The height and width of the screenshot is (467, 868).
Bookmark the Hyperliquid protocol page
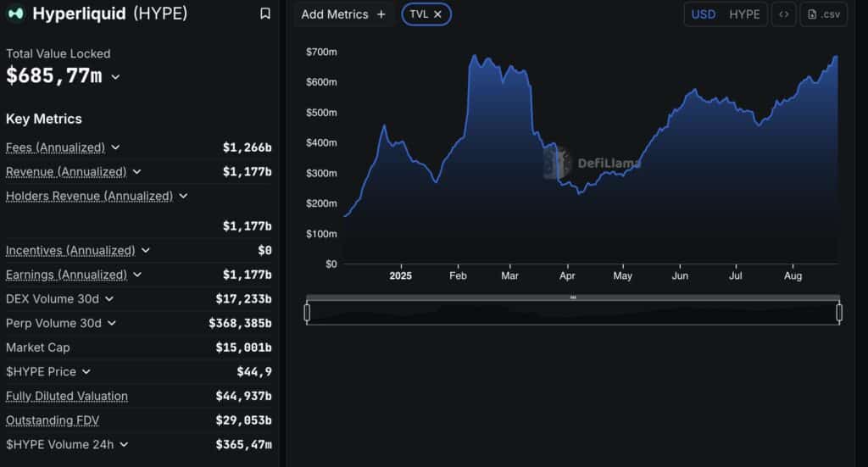(x=265, y=14)
